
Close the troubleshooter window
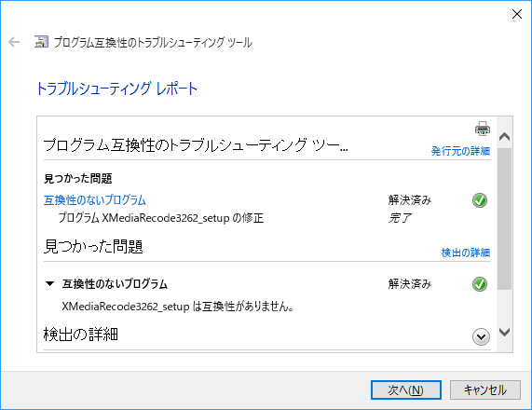(517, 14)
